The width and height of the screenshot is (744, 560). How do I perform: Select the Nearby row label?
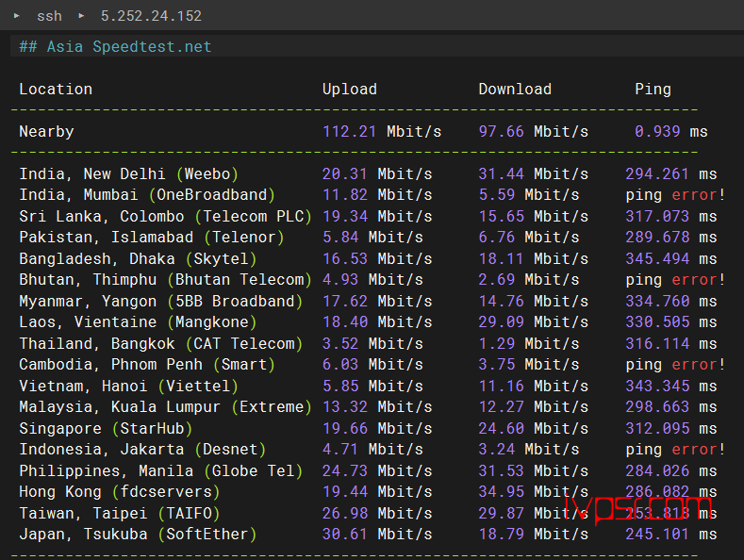pos(46,131)
